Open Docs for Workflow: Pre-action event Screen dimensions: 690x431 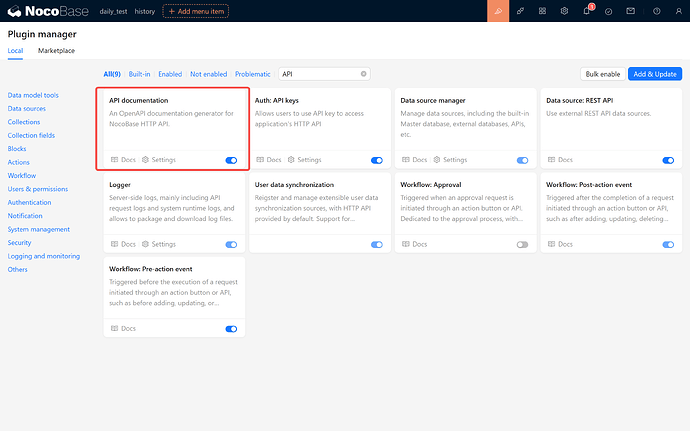point(123,328)
